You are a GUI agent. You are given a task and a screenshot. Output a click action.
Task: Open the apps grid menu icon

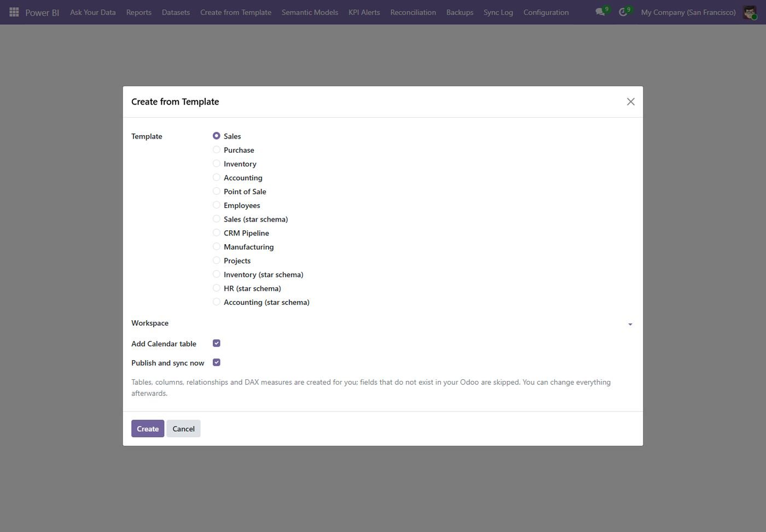pyautogui.click(x=14, y=12)
